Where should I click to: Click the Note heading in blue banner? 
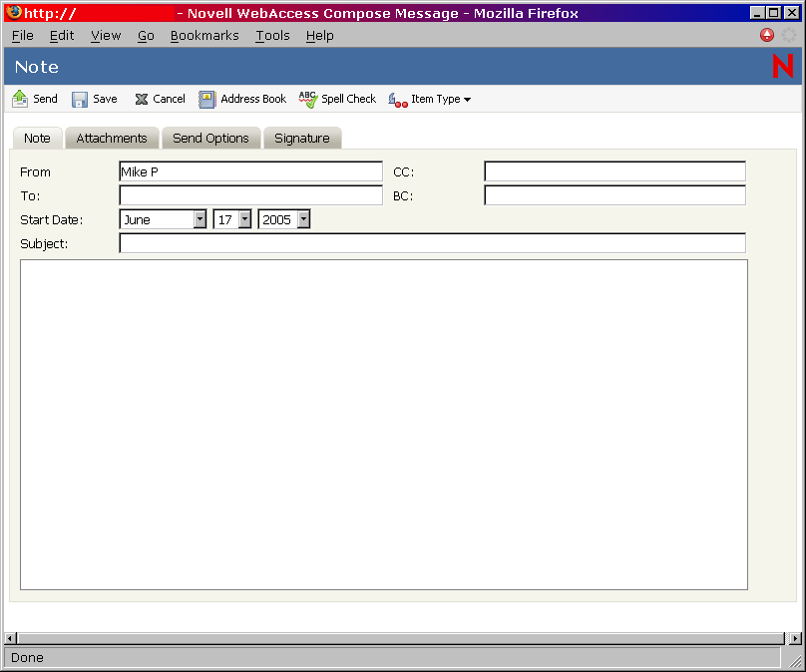[37, 67]
